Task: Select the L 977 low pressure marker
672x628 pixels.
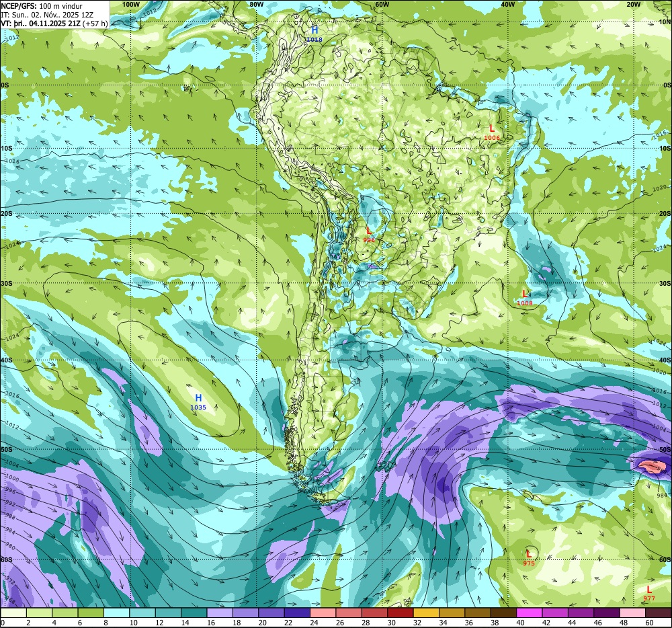Action: point(649,593)
